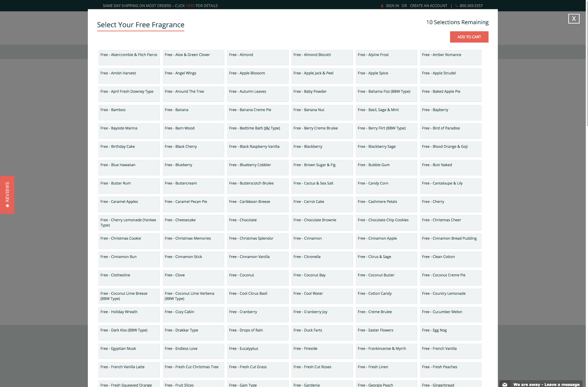Screen dimensions: 588x387
Task: Open the Reviews side tab
Action: pos(7,194)
